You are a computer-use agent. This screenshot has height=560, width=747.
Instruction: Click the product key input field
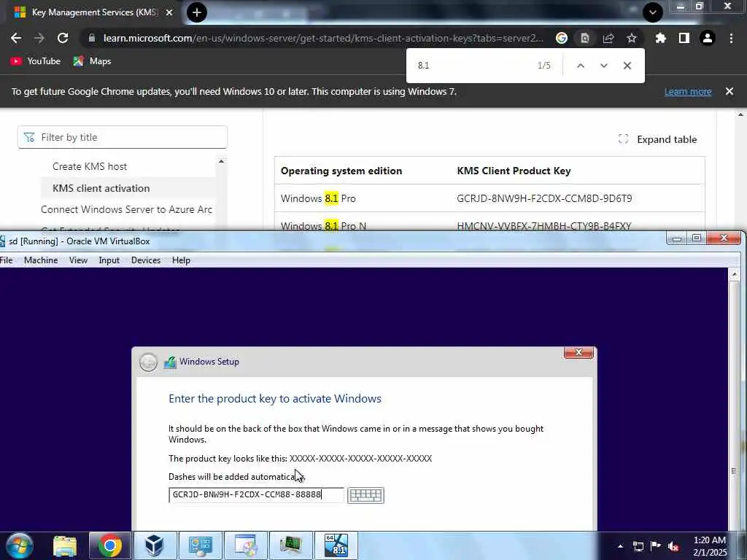256,495
